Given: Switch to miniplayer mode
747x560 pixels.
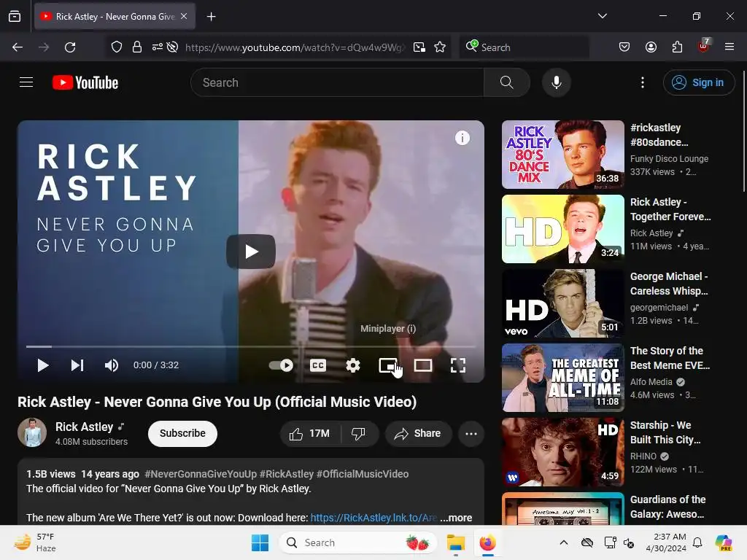Looking at the screenshot, I should [388, 365].
